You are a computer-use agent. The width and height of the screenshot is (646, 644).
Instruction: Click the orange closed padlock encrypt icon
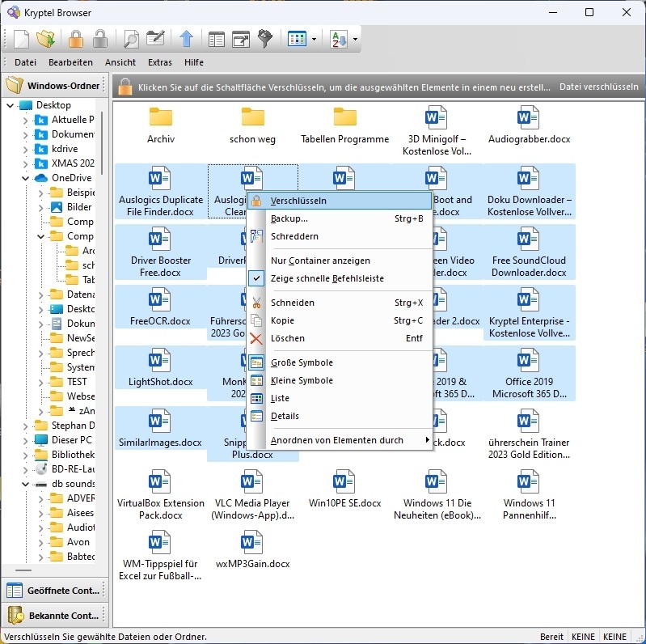(x=76, y=39)
